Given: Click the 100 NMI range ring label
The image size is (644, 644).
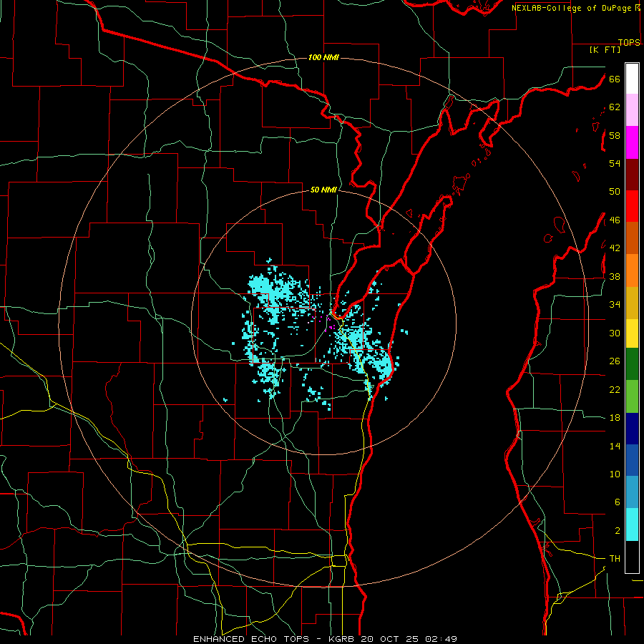Looking at the screenshot, I should coord(323,57).
